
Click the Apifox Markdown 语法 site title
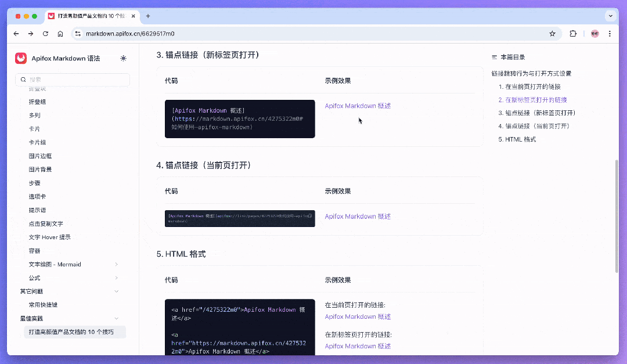(x=66, y=59)
